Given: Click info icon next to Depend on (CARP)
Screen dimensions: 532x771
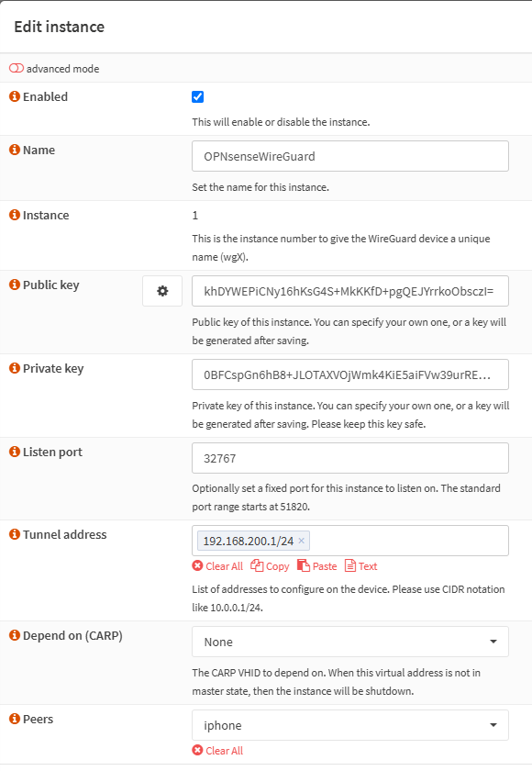Looking at the screenshot, I should [15, 635].
